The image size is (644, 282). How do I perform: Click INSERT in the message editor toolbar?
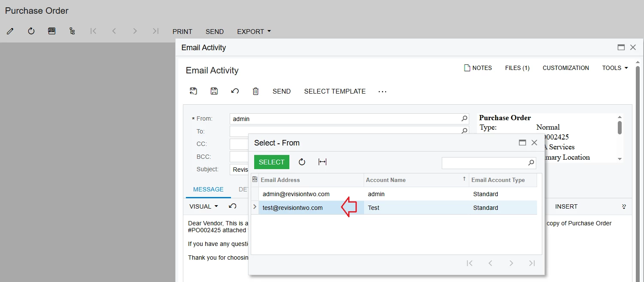tap(566, 206)
